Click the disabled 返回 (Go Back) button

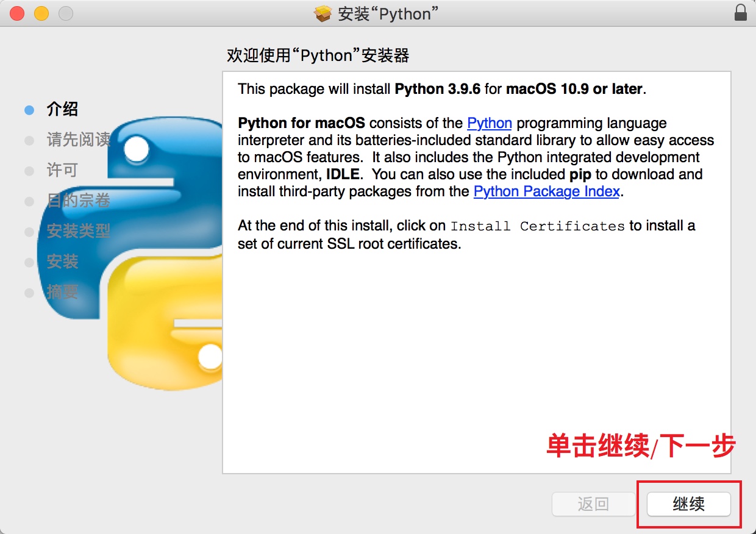coord(593,504)
